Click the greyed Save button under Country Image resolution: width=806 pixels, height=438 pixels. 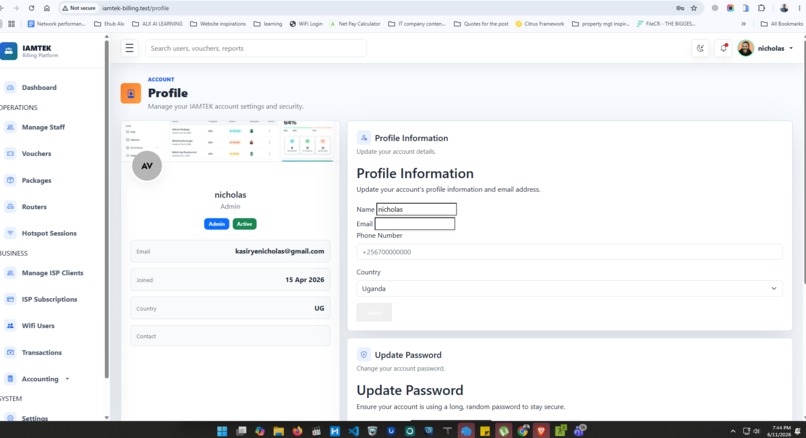click(x=374, y=312)
